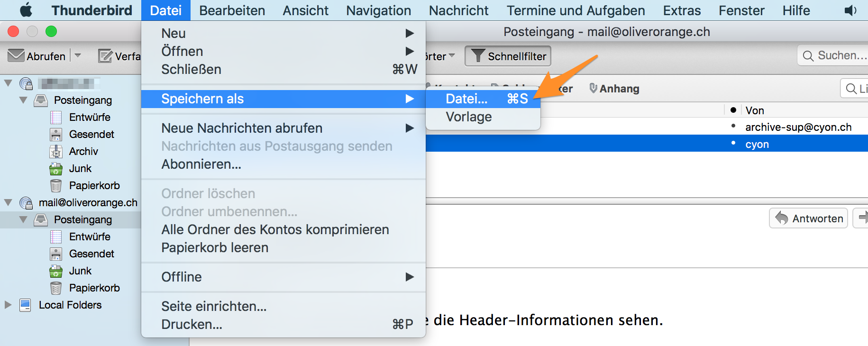Open the Nachricht menu
The width and height of the screenshot is (868, 346).
pos(458,10)
